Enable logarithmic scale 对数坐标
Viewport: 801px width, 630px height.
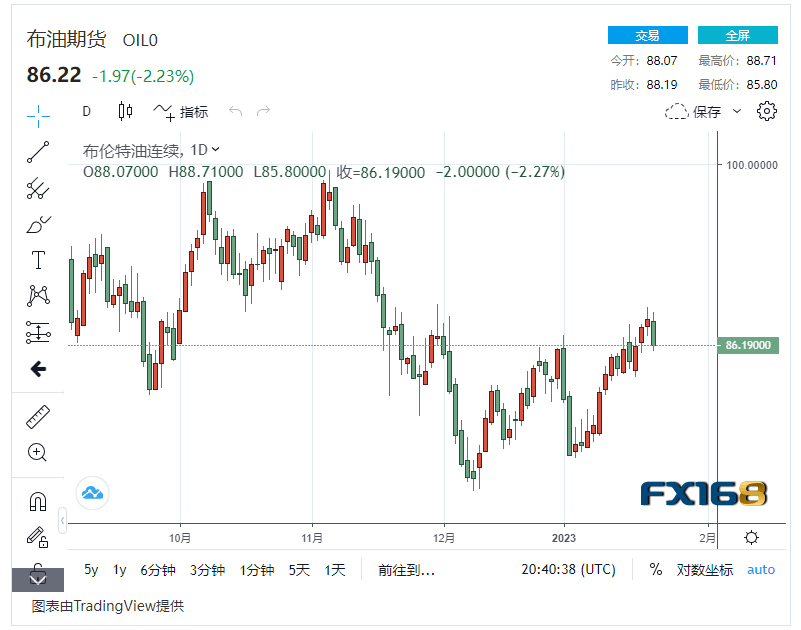(706, 570)
